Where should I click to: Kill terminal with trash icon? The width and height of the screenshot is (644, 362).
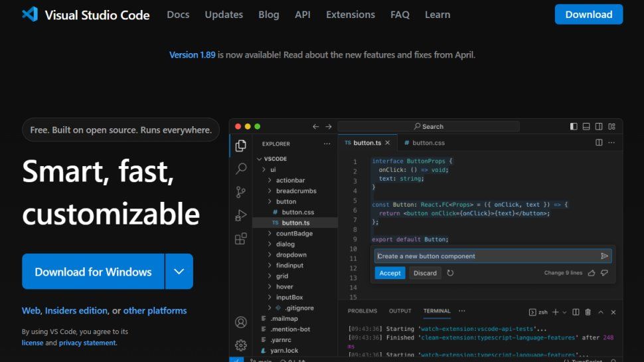pyautogui.click(x=588, y=312)
